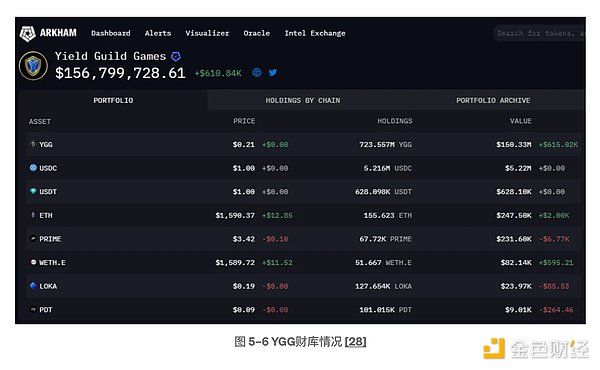
Task: Click the 5.216M USDC holdings cell
Action: tap(388, 168)
